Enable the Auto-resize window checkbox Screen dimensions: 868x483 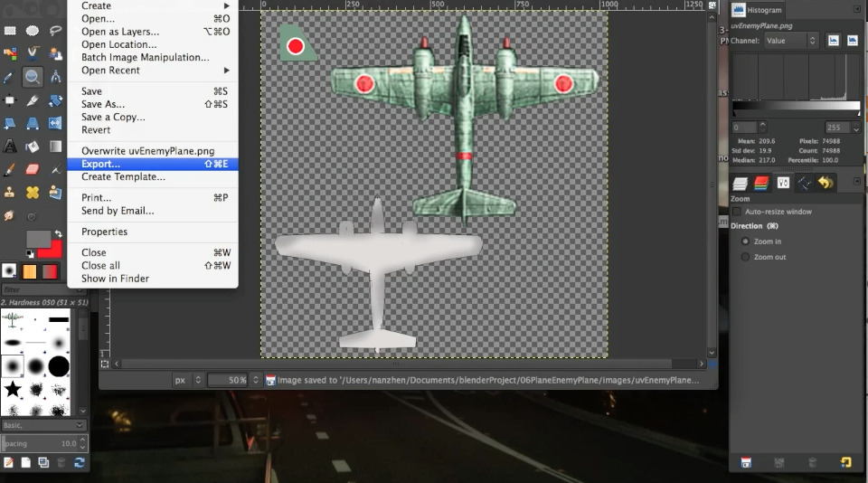736,212
